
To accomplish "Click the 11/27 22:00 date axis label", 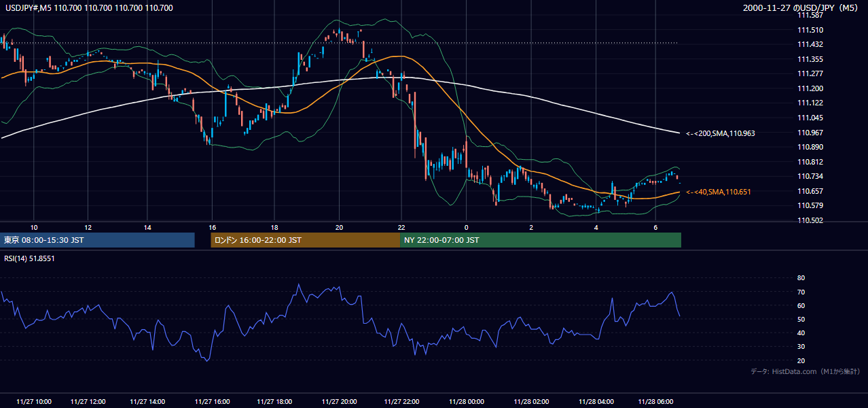I will tap(402, 401).
